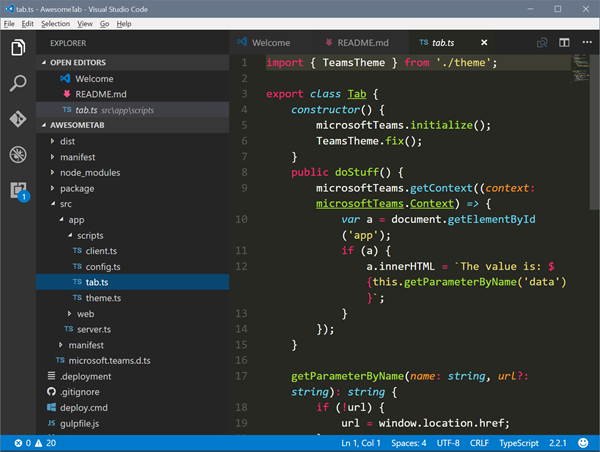This screenshot has height=452, width=600.
Task: Open deploy.cmd in the file tree
Action: (133, 408)
